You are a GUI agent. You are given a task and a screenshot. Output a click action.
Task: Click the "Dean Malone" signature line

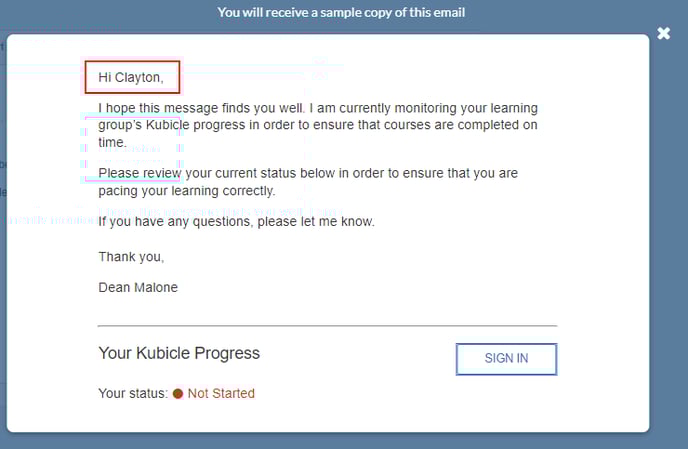138,287
